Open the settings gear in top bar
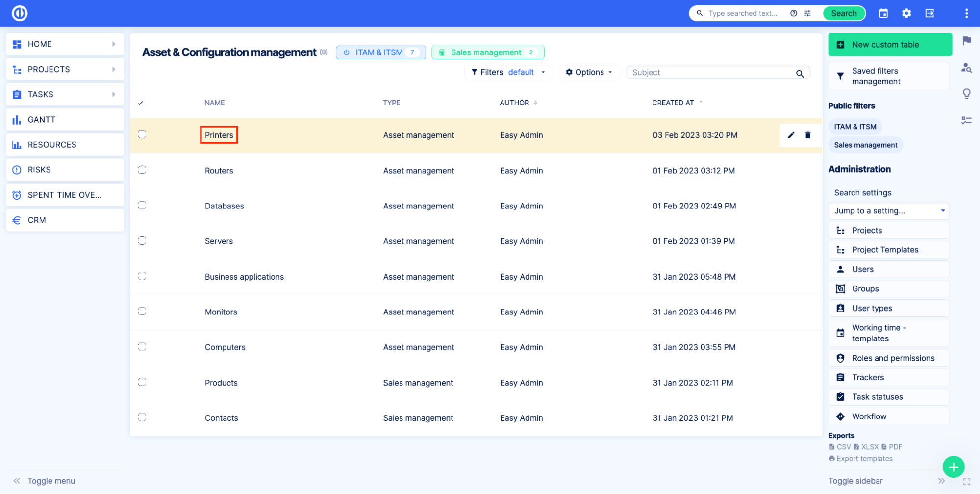 906,13
